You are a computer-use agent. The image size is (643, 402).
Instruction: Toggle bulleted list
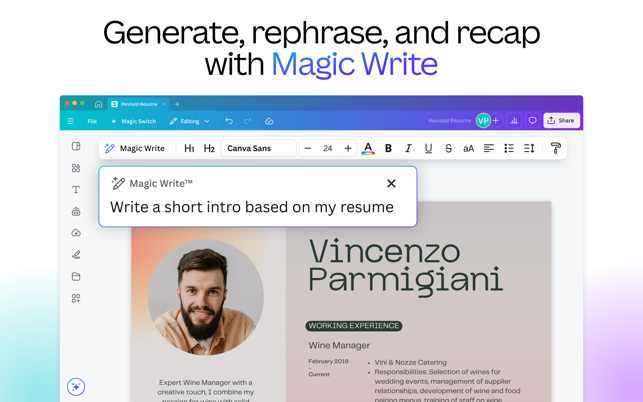pyautogui.click(x=508, y=148)
